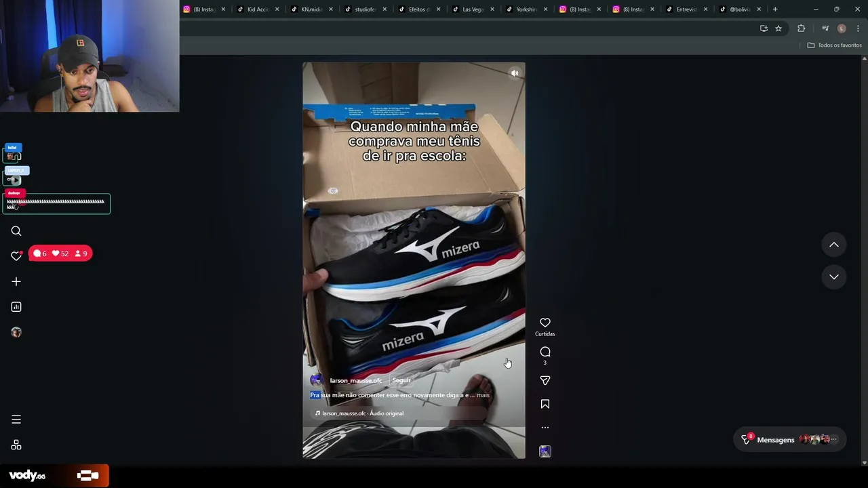The width and height of the screenshot is (868, 488).
Task: View the notification counts popup bubble
Action: click(60, 253)
